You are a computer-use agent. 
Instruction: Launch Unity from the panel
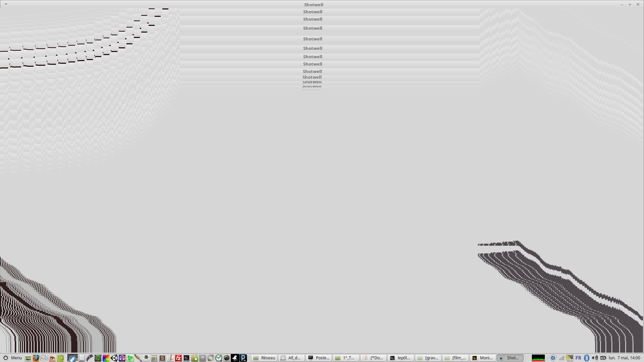[114, 358]
